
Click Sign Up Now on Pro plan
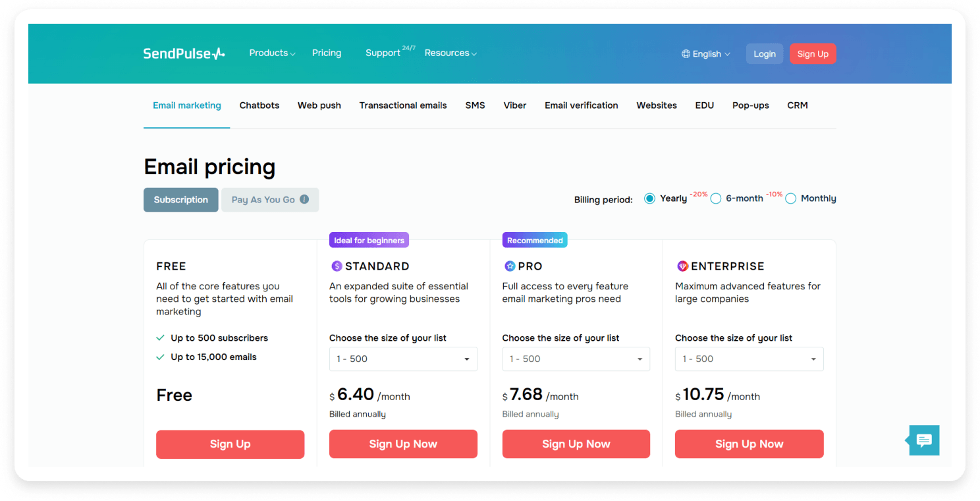(x=576, y=444)
